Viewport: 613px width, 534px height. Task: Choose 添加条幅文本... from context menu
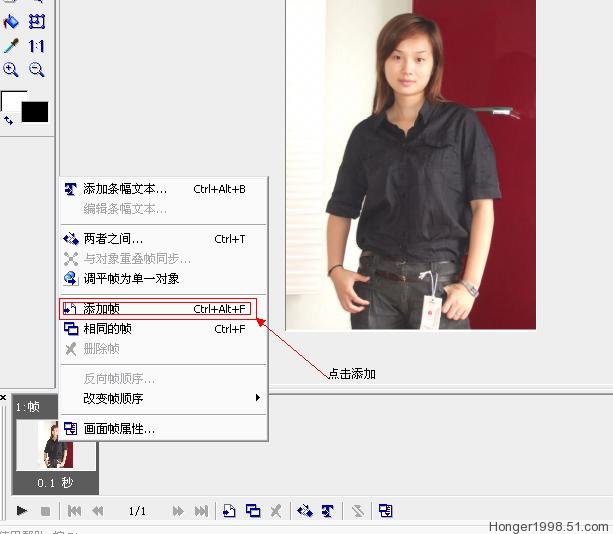pos(163,189)
